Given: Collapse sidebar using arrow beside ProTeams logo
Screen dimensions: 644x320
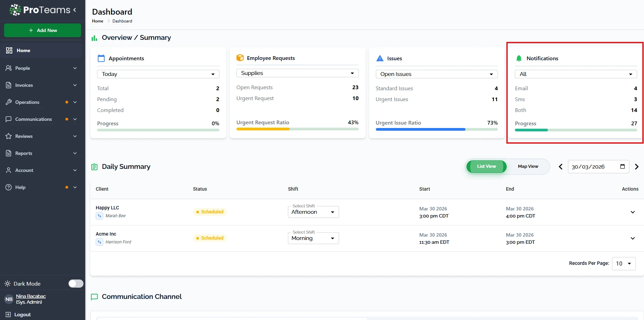Looking at the screenshot, I should pyautogui.click(x=75, y=10).
